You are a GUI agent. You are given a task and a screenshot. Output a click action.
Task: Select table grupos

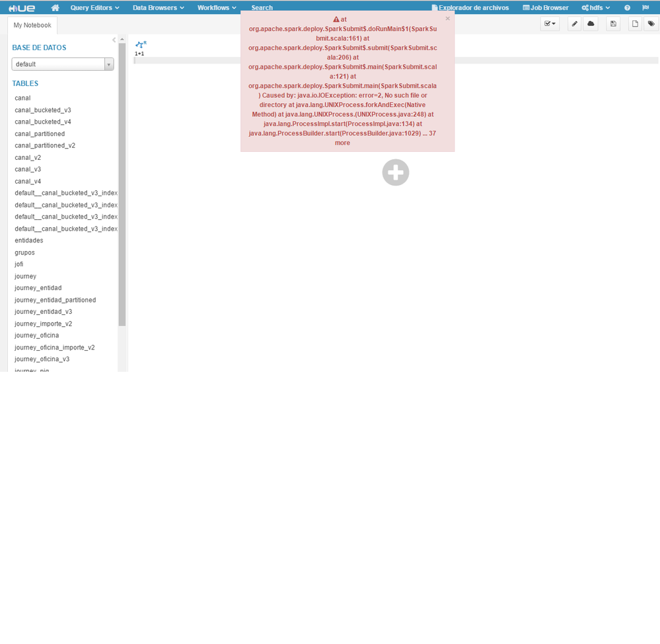[x=25, y=252]
